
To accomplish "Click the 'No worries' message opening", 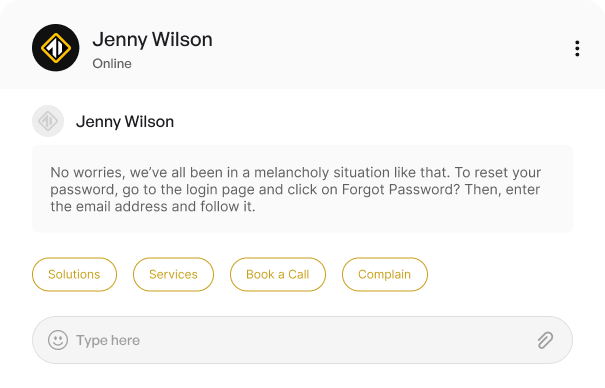I will pos(86,172).
